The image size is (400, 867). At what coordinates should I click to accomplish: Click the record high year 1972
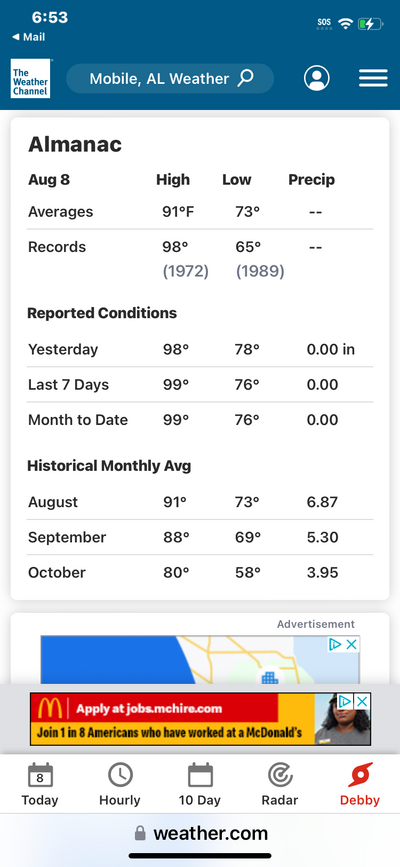click(x=185, y=271)
